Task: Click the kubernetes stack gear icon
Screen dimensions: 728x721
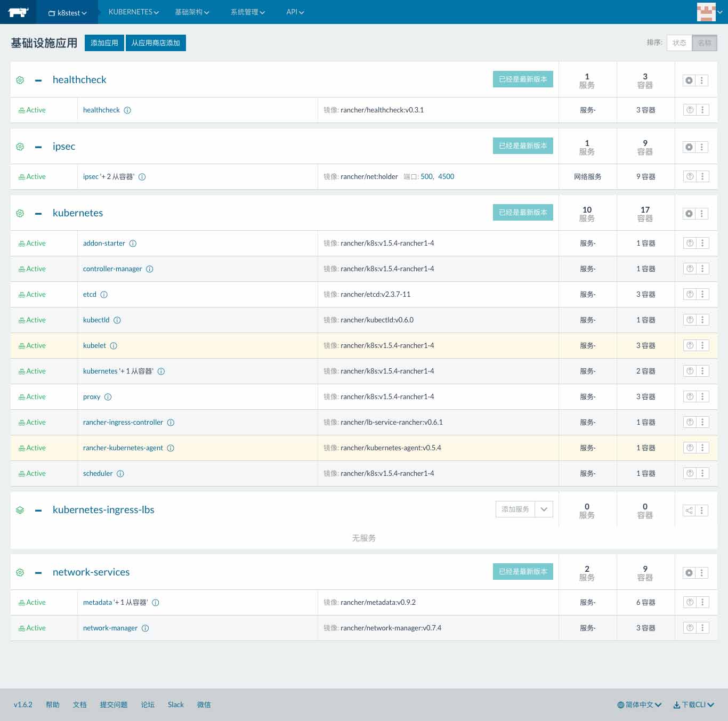Action: click(x=20, y=213)
